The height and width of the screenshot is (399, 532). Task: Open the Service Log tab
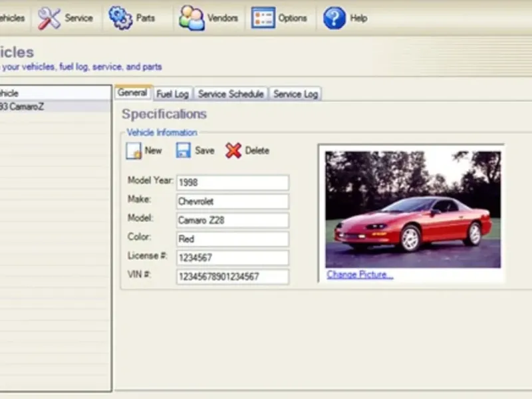[x=295, y=94]
